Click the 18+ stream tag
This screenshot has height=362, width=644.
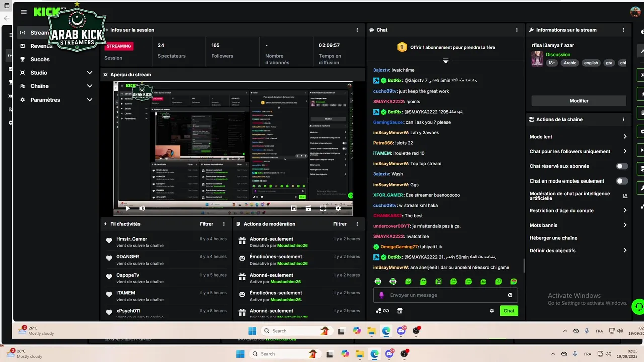(x=552, y=63)
